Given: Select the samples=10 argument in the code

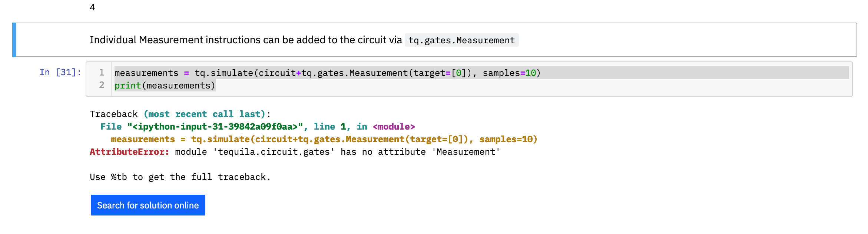Looking at the screenshot, I should coord(511,73).
